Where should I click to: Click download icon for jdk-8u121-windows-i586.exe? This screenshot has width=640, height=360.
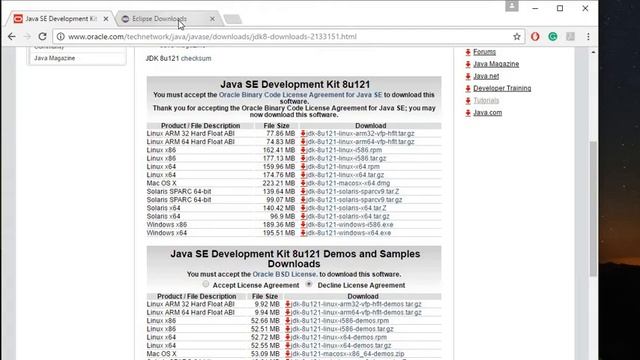click(303, 225)
